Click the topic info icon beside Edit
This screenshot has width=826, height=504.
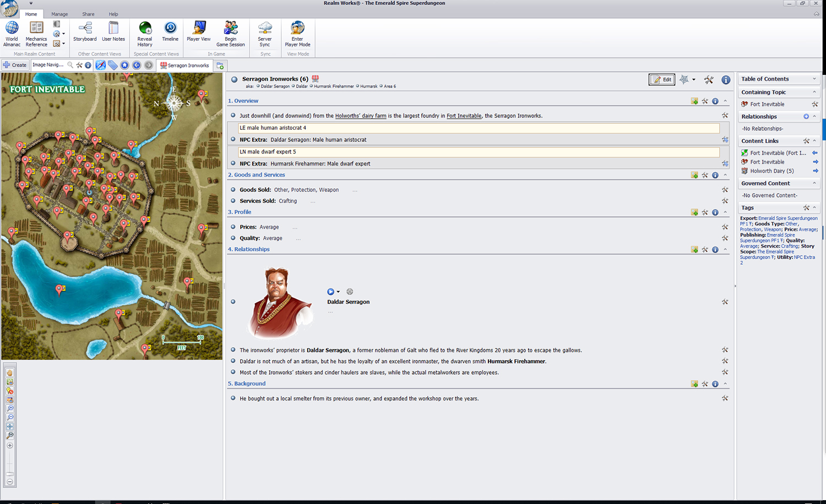[726, 80]
